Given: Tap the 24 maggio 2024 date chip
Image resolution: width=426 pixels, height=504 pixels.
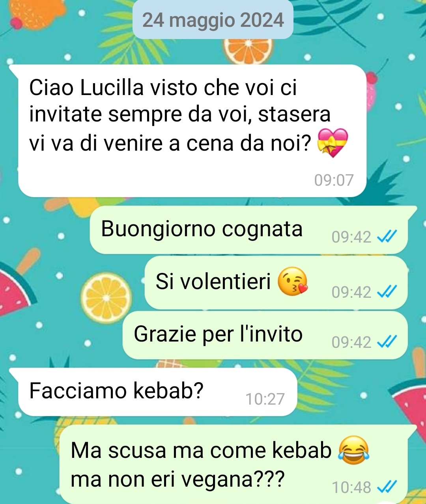Looking at the screenshot, I should 213,20.
